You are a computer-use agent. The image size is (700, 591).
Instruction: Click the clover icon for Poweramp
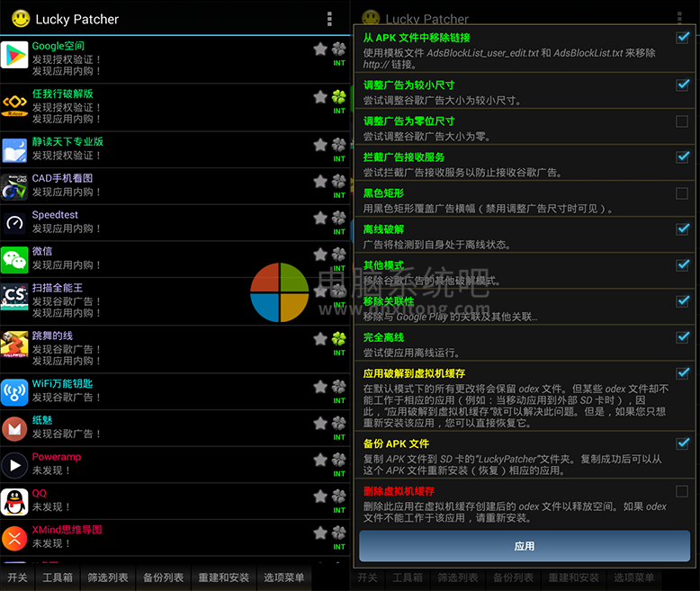pyautogui.click(x=339, y=460)
